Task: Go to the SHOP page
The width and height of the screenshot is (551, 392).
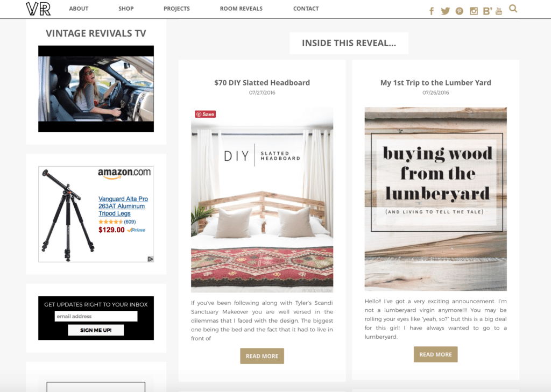Action: click(x=126, y=9)
